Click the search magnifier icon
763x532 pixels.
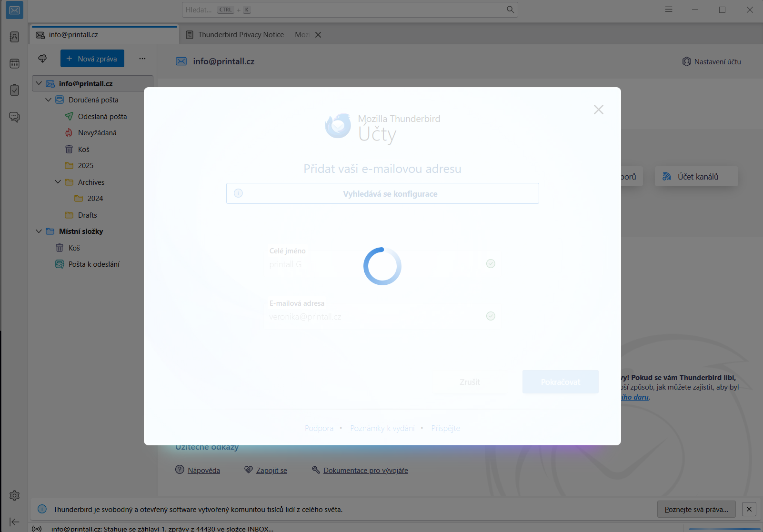(x=510, y=10)
